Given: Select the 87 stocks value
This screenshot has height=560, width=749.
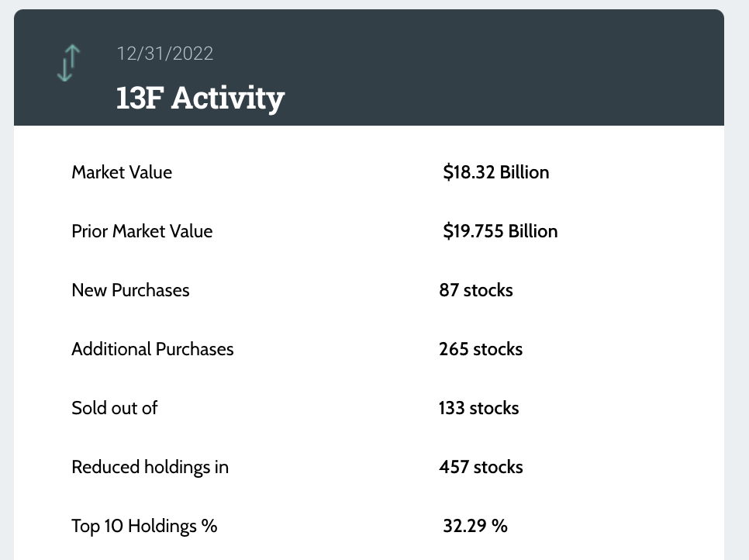Looking at the screenshot, I should 476,290.
